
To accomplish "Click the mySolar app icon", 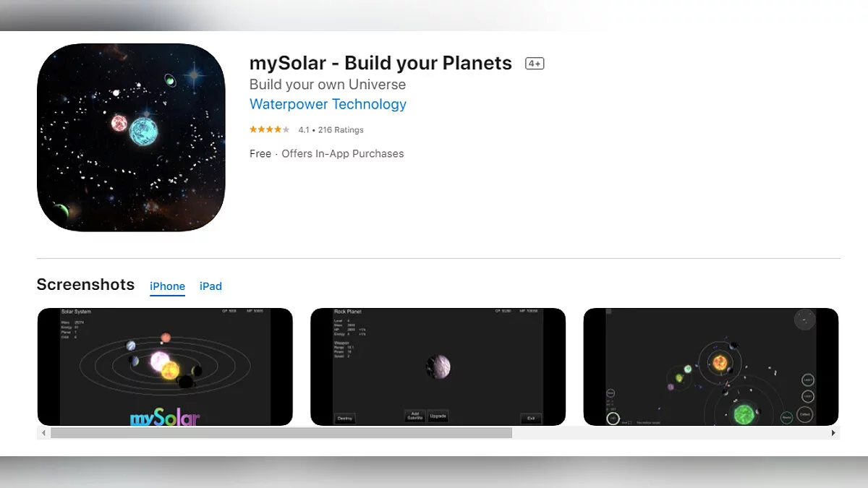I will (131, 137).
